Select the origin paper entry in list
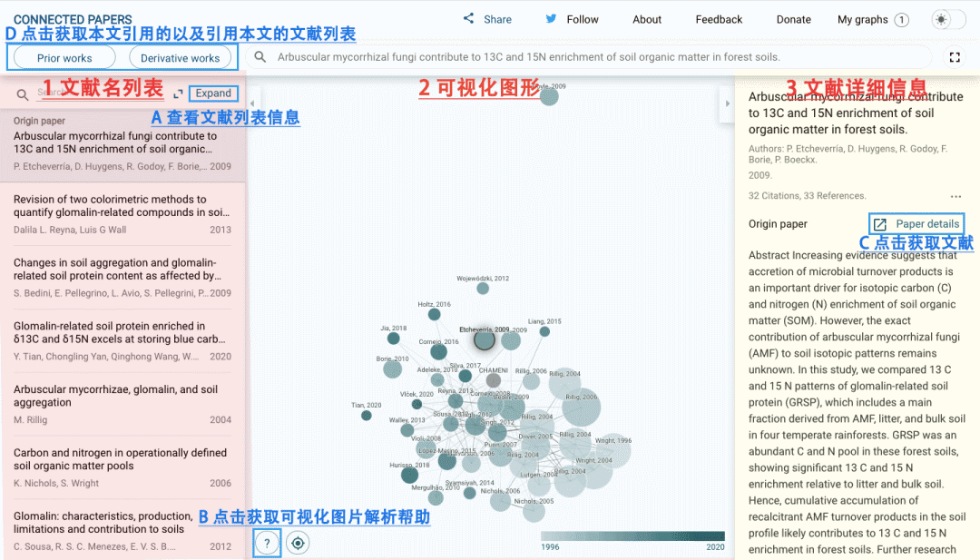The image size is (980, 560). [122, 143]
